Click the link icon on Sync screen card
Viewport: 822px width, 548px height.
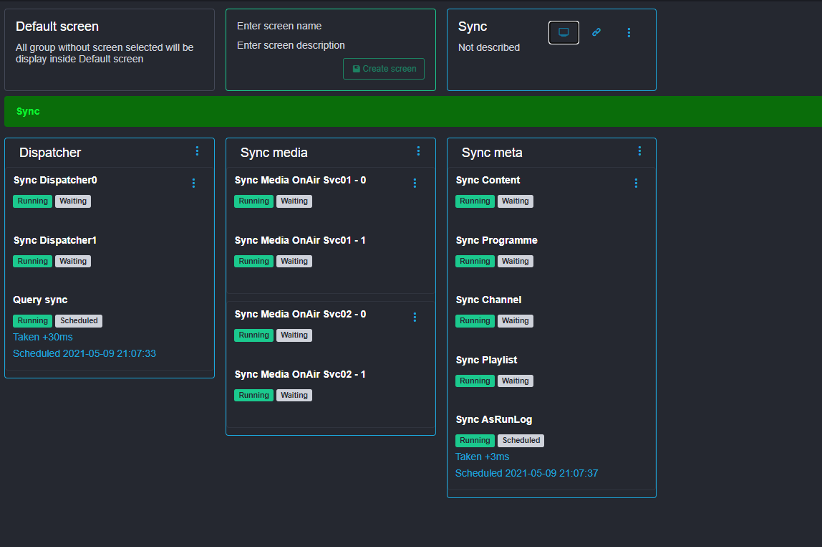pos(596,33)
